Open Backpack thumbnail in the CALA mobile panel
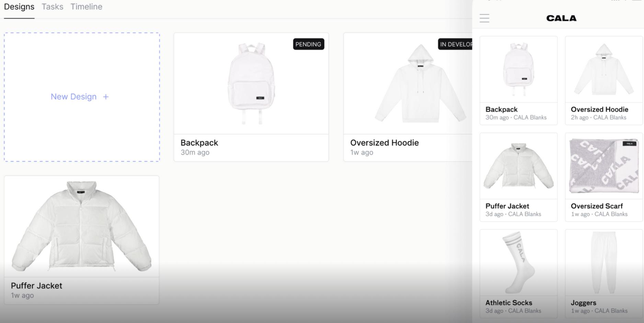644x323 pixels. pyautogui.click(x=518, y=69)
